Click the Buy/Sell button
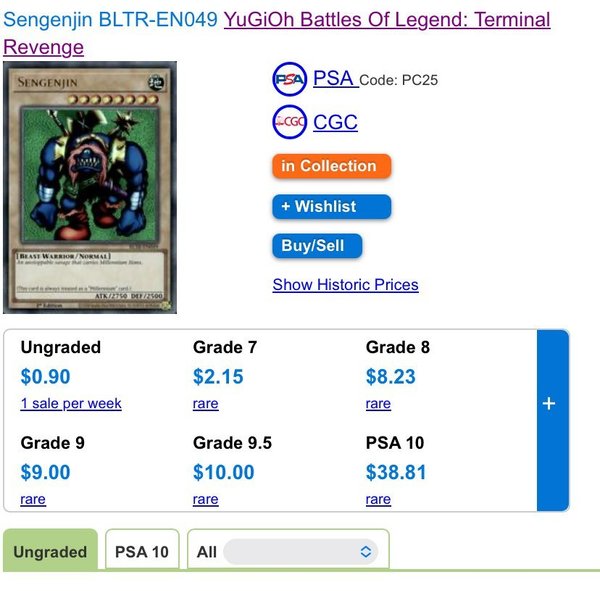 pos(316,246)
